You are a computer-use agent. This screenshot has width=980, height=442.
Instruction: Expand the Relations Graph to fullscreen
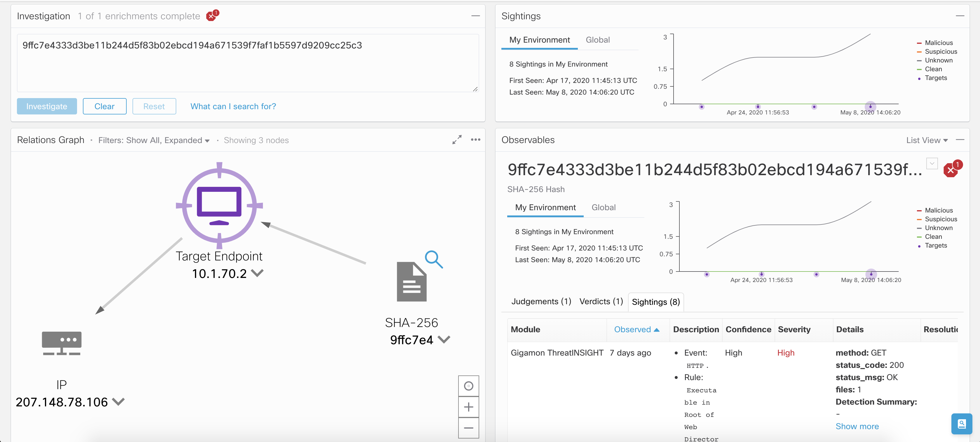[456, 140]
